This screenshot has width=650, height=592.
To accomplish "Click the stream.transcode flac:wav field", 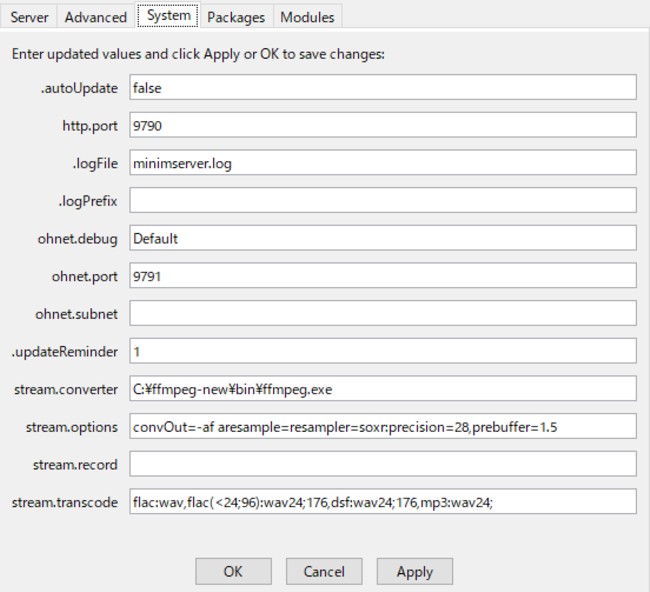I will coord(383,502).
